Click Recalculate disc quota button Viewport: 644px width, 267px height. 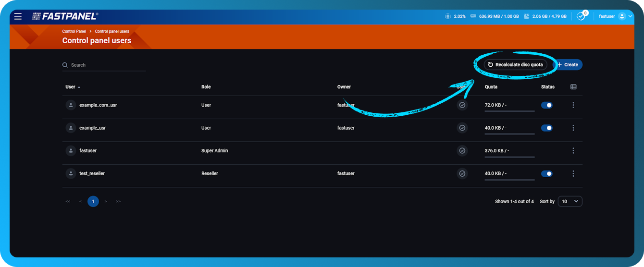pyautogui.click(x=515, y=65)
